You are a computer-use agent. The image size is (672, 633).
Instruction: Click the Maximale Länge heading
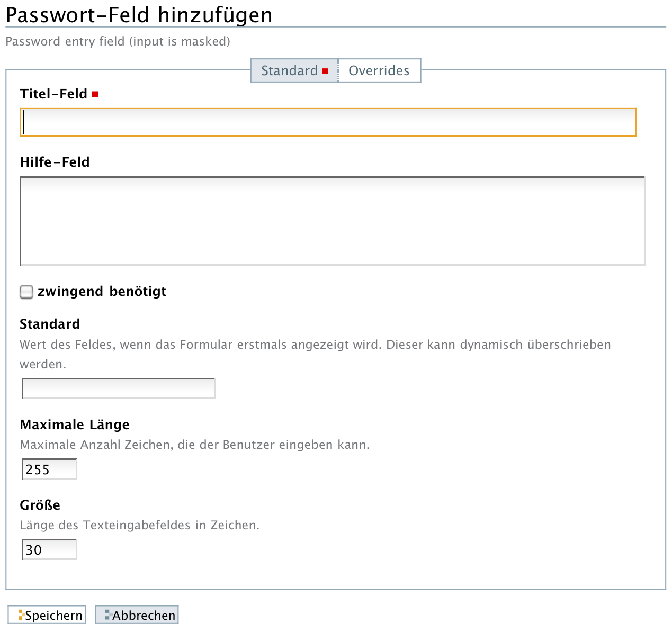75,424
